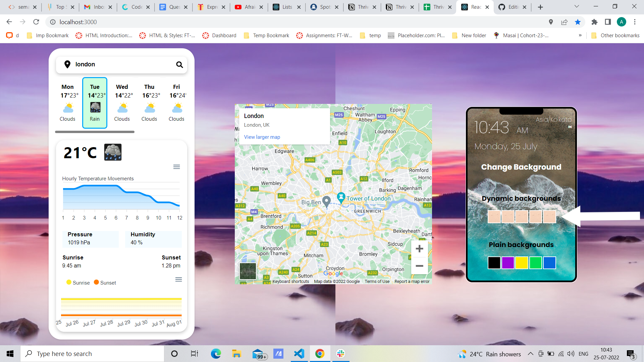The width and height of the screenshot is (644, 362).
Task: Open Chrome three-dot menu
Action: [x=635, y=22]
